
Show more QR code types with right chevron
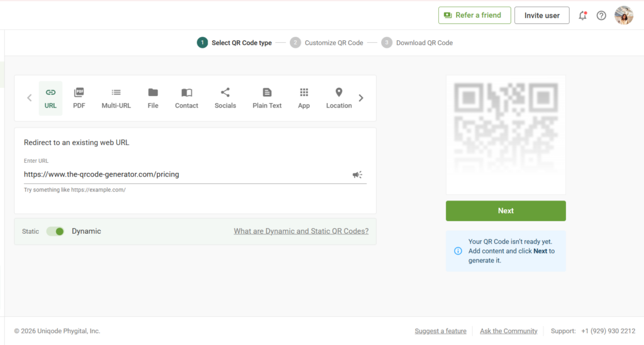tap(361, 98)
